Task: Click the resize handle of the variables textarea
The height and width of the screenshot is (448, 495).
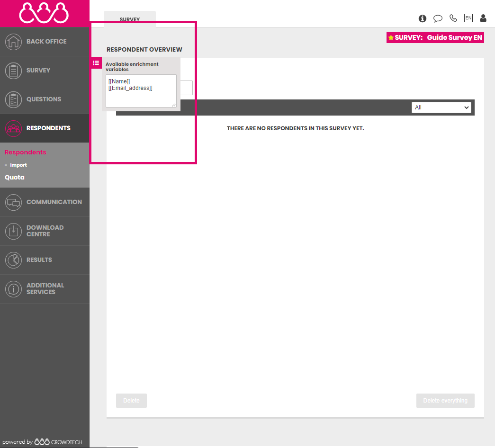Action: click(x=174, y=105)
